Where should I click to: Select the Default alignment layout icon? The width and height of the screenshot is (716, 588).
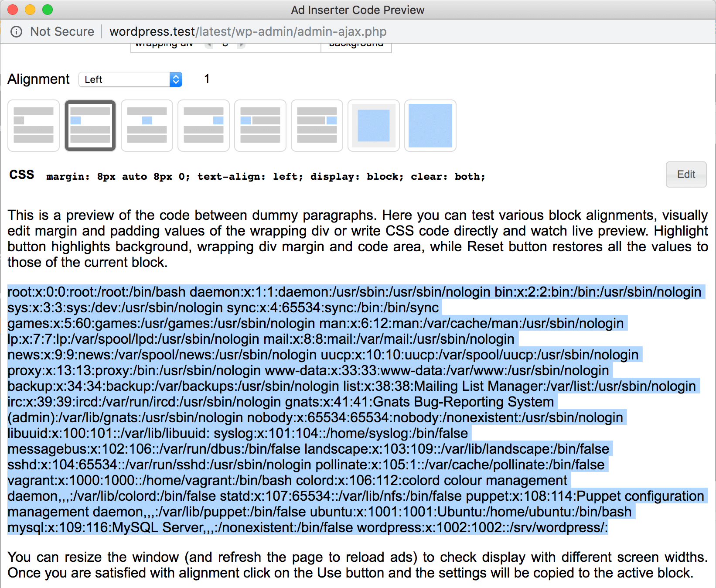point(34,126)
